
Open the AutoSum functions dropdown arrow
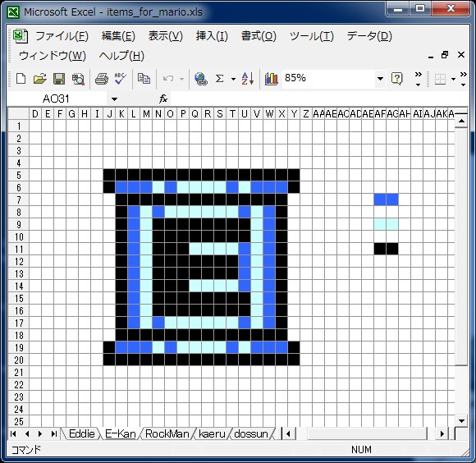point(233,80)
